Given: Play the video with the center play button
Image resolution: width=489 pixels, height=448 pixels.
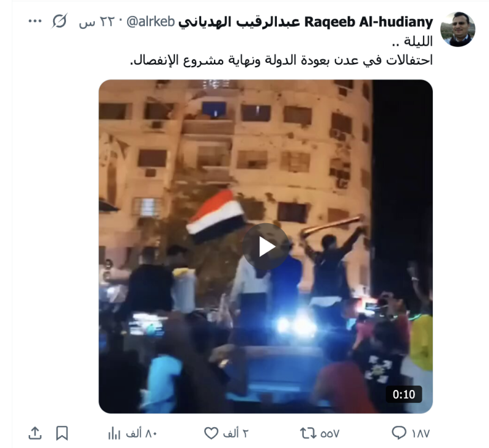Looking at the screenshot, I should (266, 246).
